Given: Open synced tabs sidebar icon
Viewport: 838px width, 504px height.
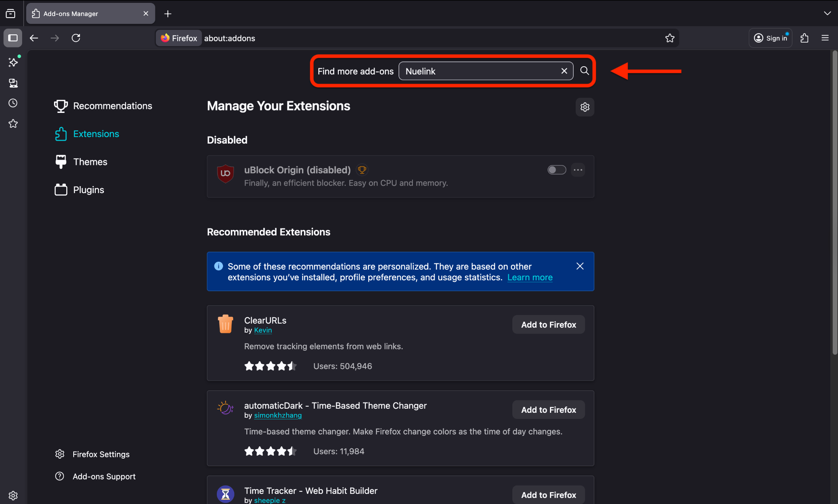Looking at the screenshot, I should pyautogui.click(x=13, y=83).
